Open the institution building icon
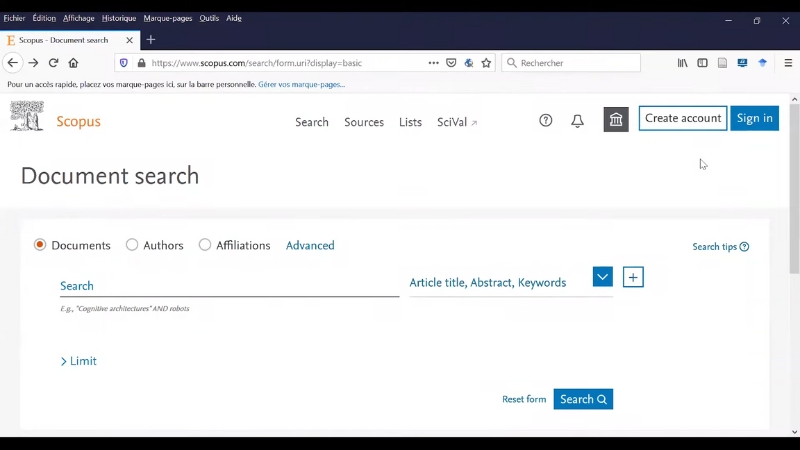The image size is (800, 450). [x=616, y=119]
